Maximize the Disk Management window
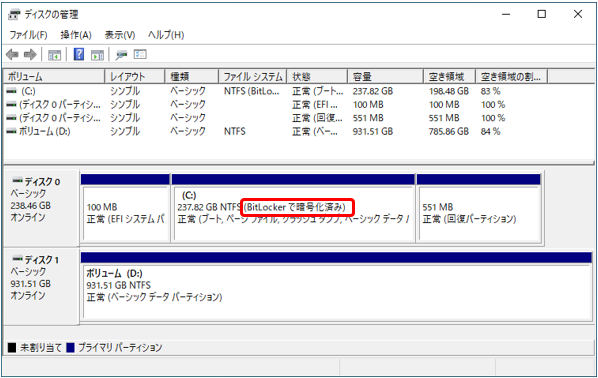598x378 pixels. pos(542,14)
